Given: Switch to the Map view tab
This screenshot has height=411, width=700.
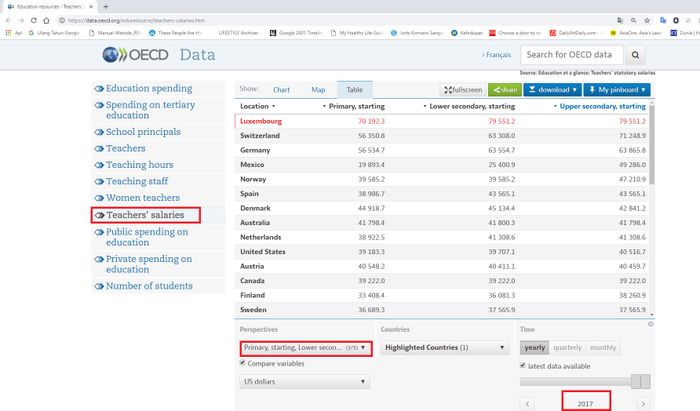Looking at the screenshot, I should [x=318, y=90].
